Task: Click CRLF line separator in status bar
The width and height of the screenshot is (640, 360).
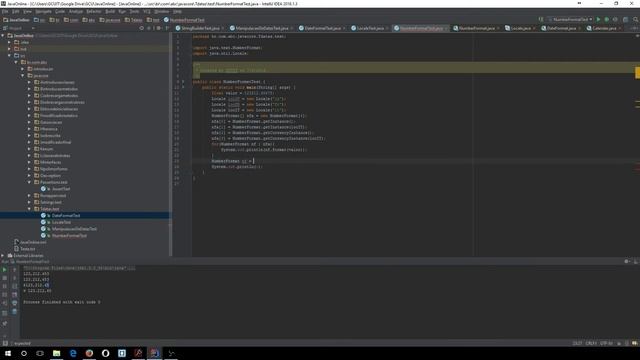Action: pos(591,343)
